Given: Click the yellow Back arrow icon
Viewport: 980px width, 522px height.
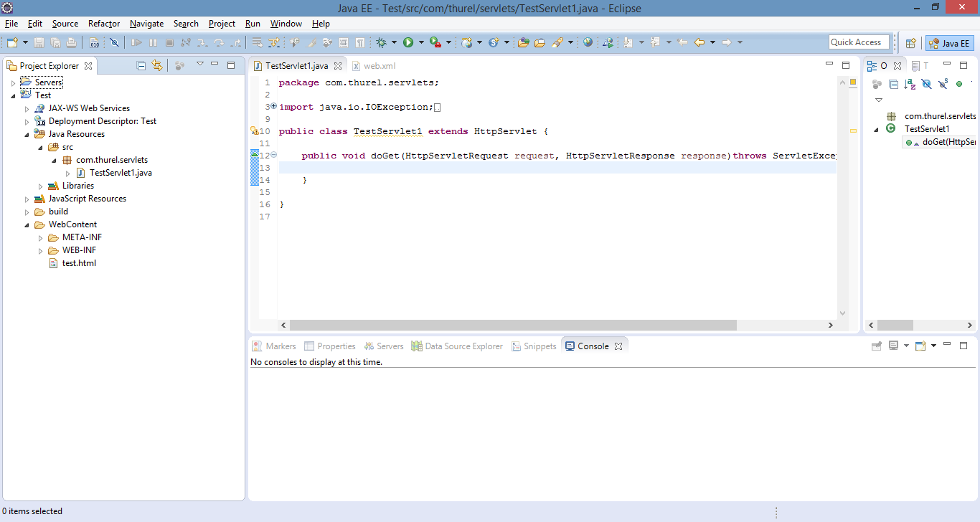Looking at the screenshot, I should [699, 43].
